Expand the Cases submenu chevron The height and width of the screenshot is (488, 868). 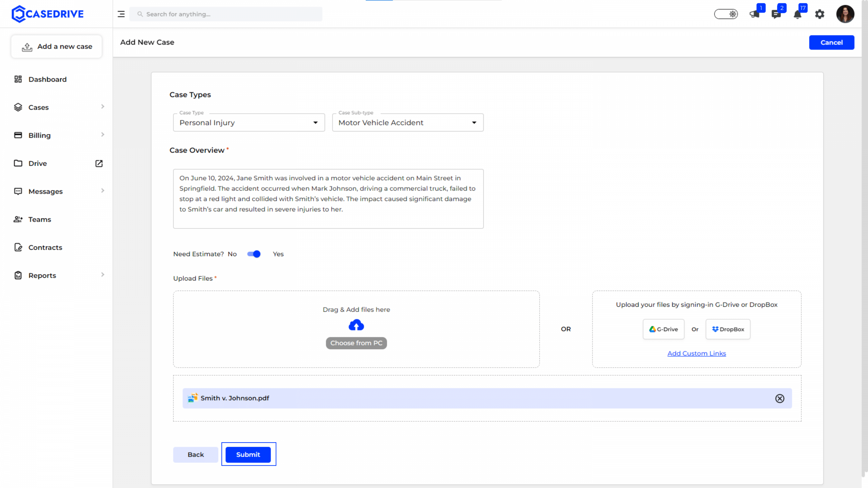(x=102, y=106)
